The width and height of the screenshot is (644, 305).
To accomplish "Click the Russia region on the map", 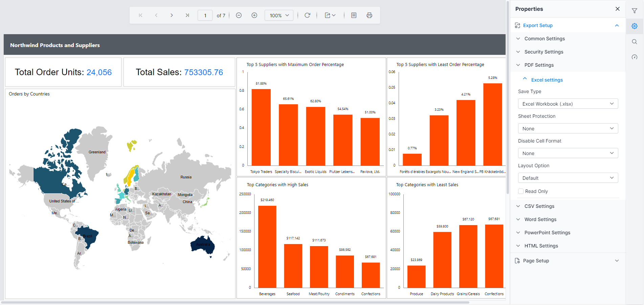I will [x=186, y=177].
